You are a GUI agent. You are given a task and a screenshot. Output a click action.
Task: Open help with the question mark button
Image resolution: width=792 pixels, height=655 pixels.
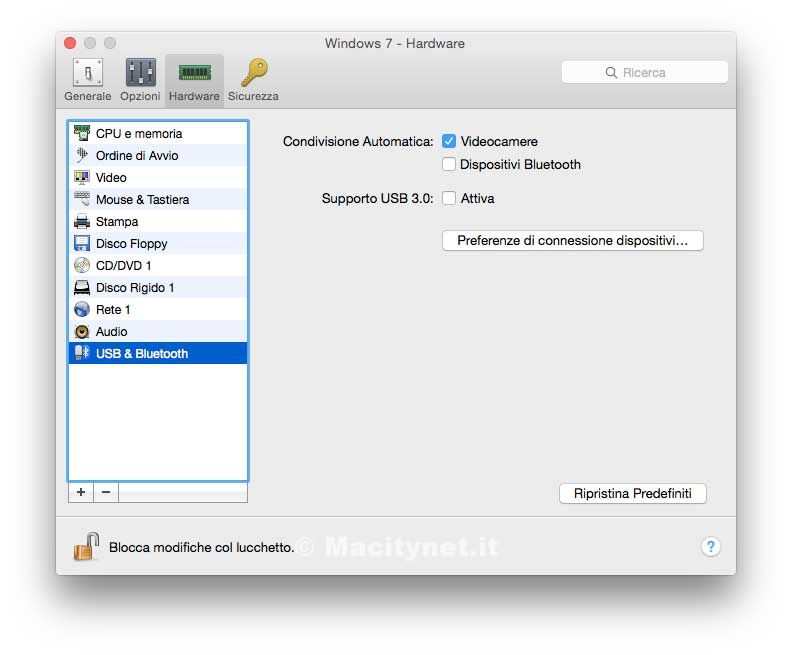[x=710, y=546]
